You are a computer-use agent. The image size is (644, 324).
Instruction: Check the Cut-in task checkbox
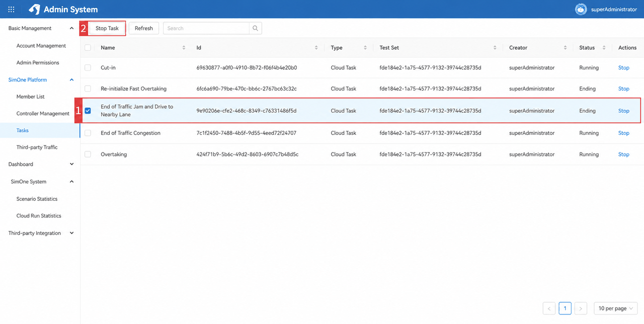[88, 67]
